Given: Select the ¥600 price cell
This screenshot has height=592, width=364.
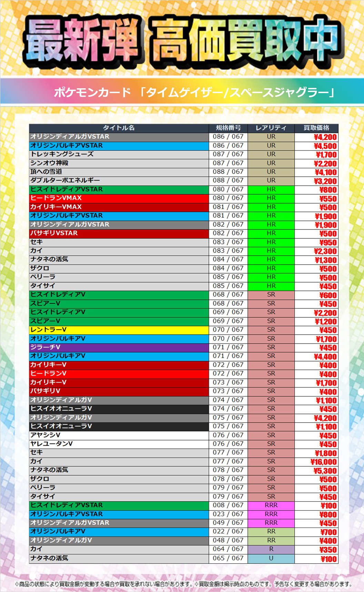Looking at the screenshot, I should coord(316,295).
